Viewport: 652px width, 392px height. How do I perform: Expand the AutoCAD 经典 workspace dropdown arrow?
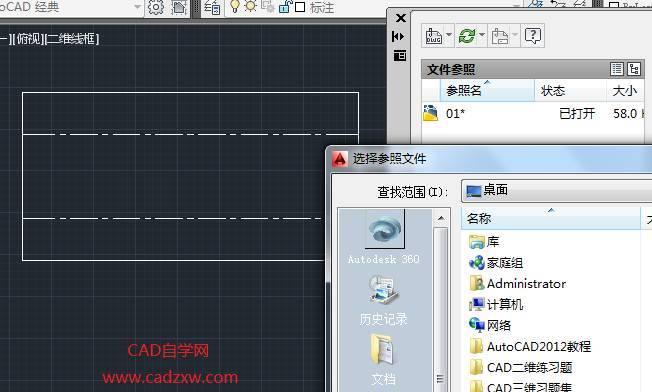[138, 7]
